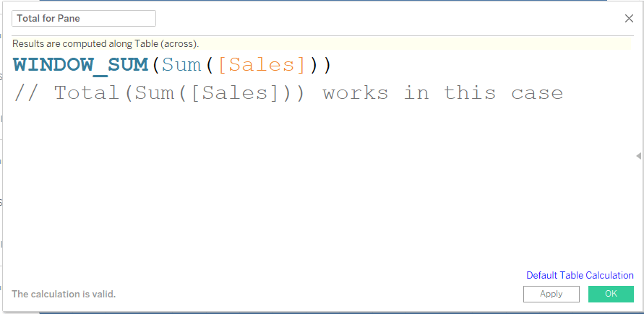Click the empty area of the formula editor
Screen dimensions: 644x314
(320, 185)
